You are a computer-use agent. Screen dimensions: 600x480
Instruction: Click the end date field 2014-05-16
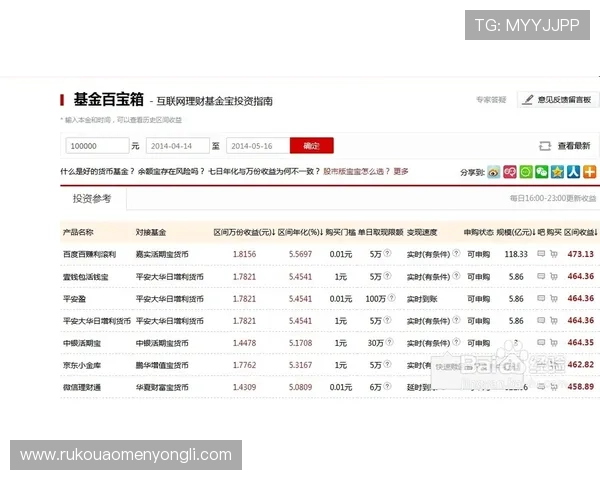258,146
